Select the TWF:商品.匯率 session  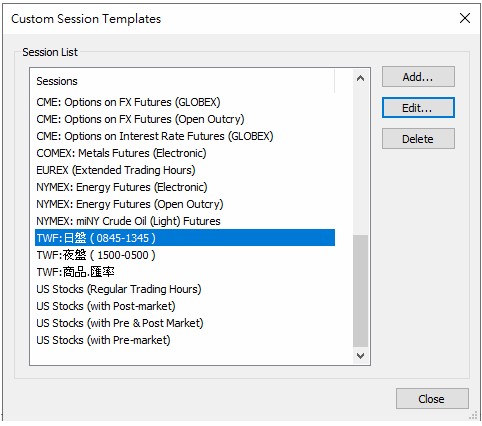click(x=185, y=272)
